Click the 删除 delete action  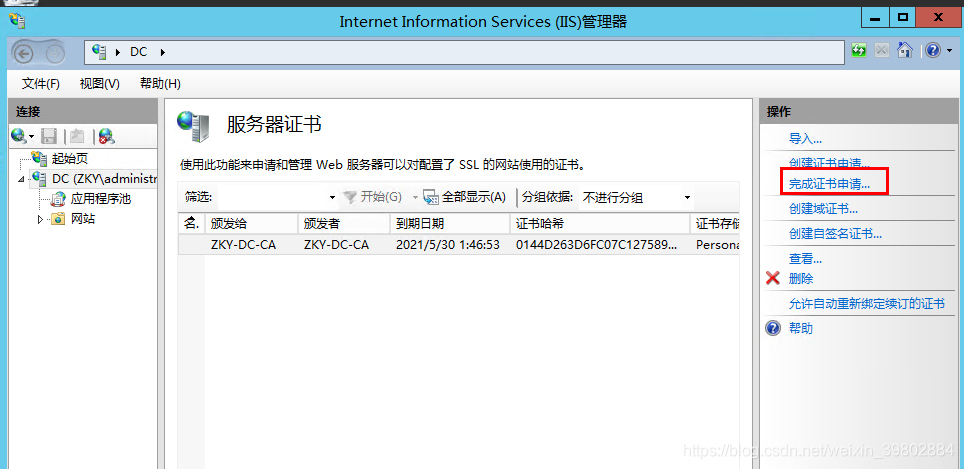point(801,278)
